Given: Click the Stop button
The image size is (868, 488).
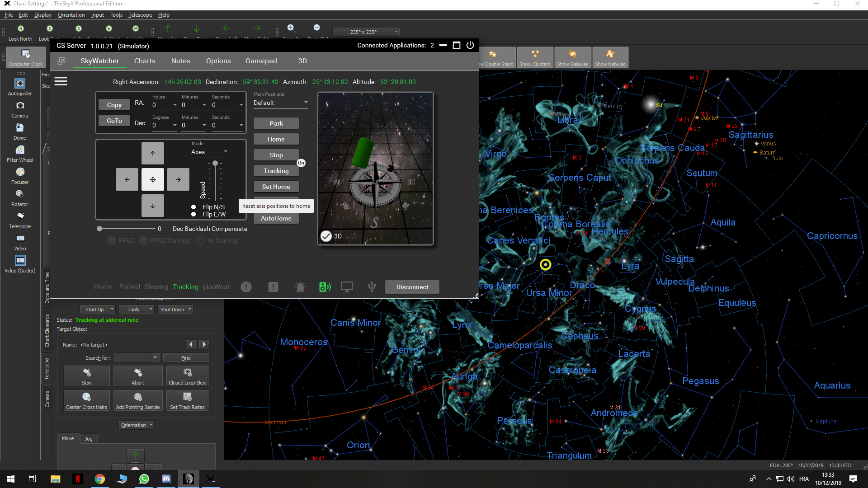Looking at the screenshot, I should pyautogui.click(x=276, y=155).
